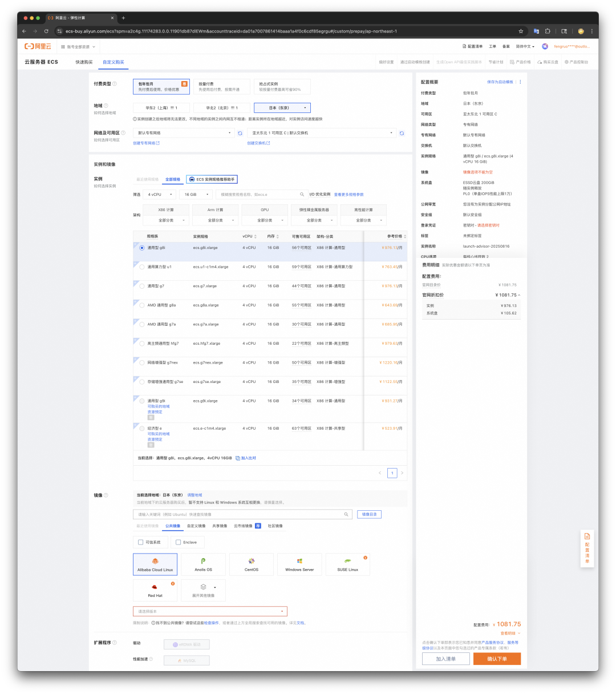
Task: Open the 配置清单 item in the top bar
Action: click(472, 46)
